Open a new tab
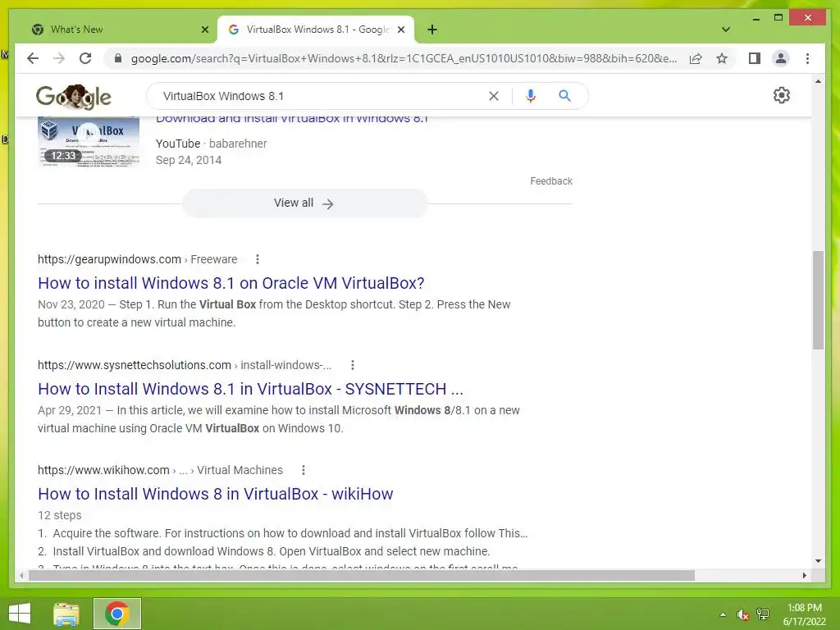Screen dimensions: 840x630 432,30
